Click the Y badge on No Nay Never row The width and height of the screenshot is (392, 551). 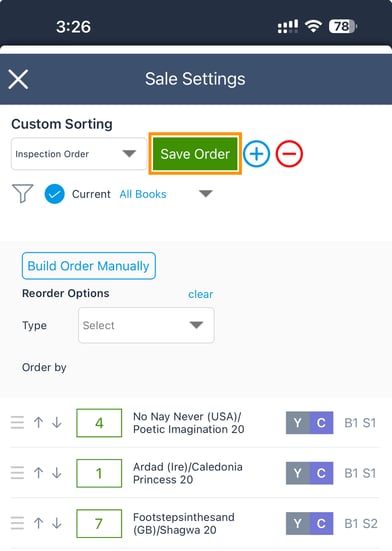pyautogui.click(x=298, y=423)
